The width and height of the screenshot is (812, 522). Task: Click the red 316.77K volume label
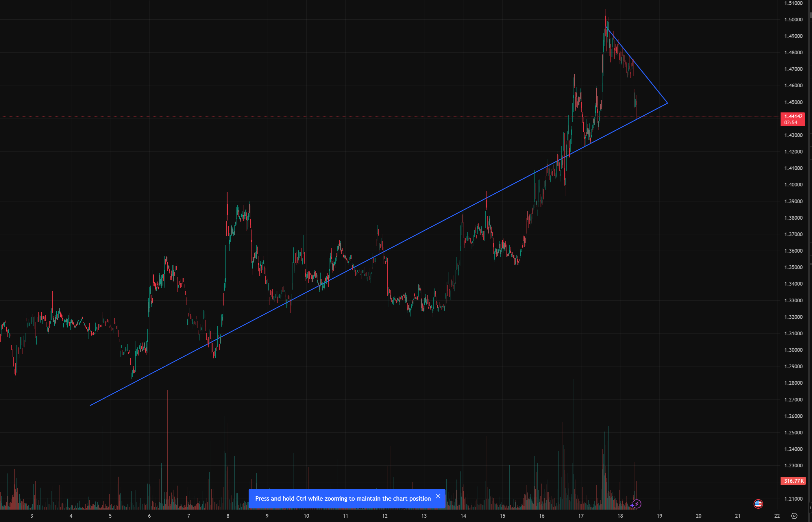point(792,481)
